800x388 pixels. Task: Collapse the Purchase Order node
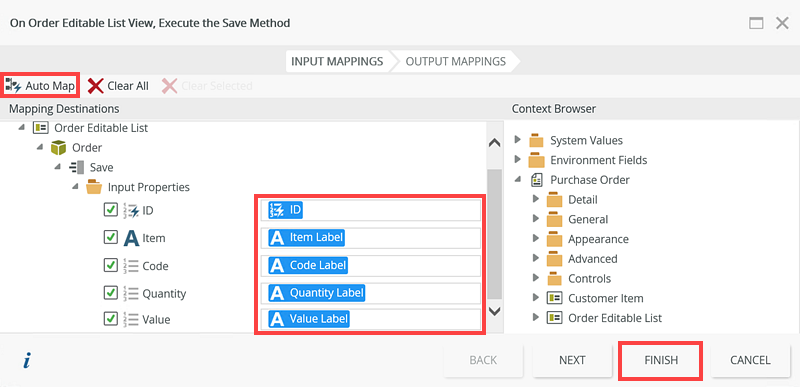tap(518, 179)
